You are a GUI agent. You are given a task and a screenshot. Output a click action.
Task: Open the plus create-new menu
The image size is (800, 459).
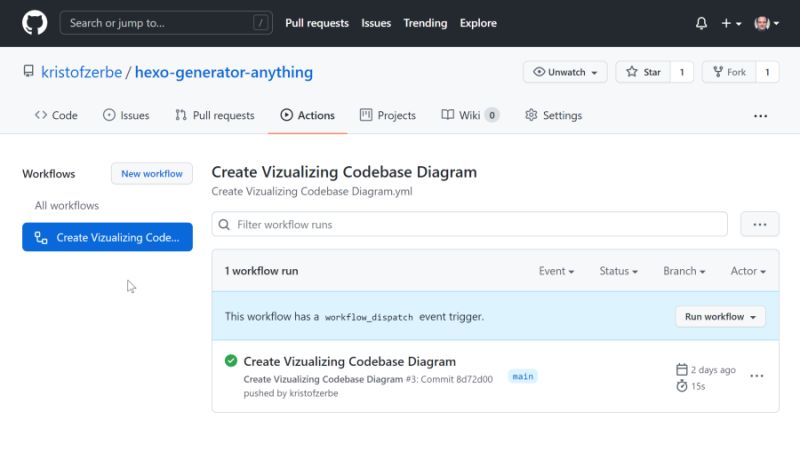[x=731, y=23]
